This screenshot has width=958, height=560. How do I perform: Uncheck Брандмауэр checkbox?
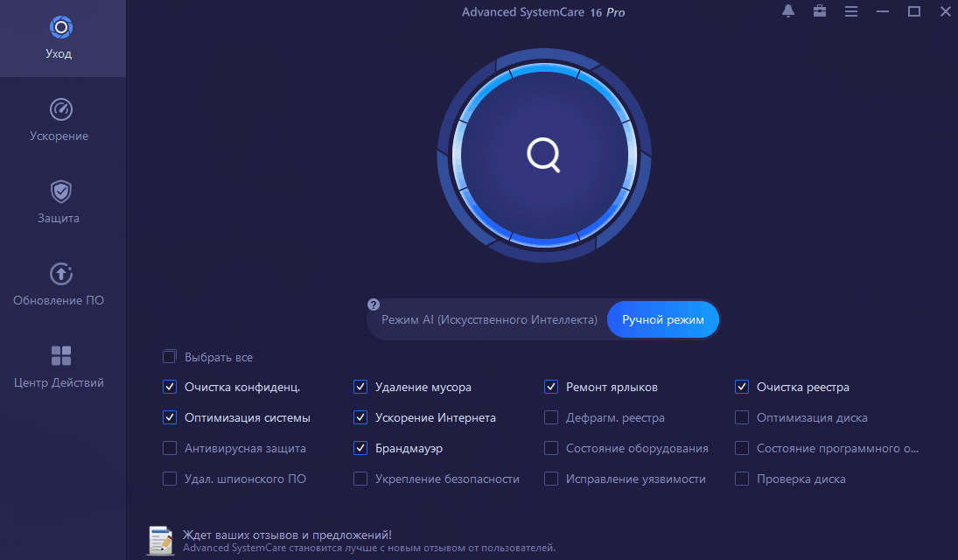(x=360, y=448)
